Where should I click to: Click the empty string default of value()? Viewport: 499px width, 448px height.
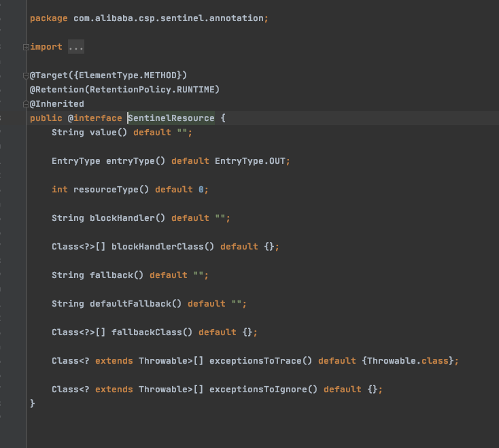tap(182, 132)
